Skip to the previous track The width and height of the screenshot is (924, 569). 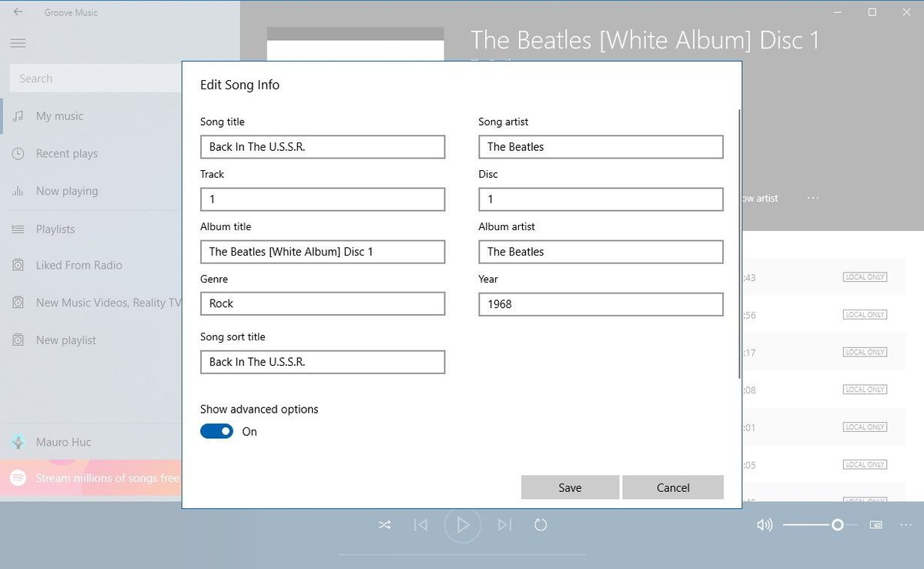point(420,524)
